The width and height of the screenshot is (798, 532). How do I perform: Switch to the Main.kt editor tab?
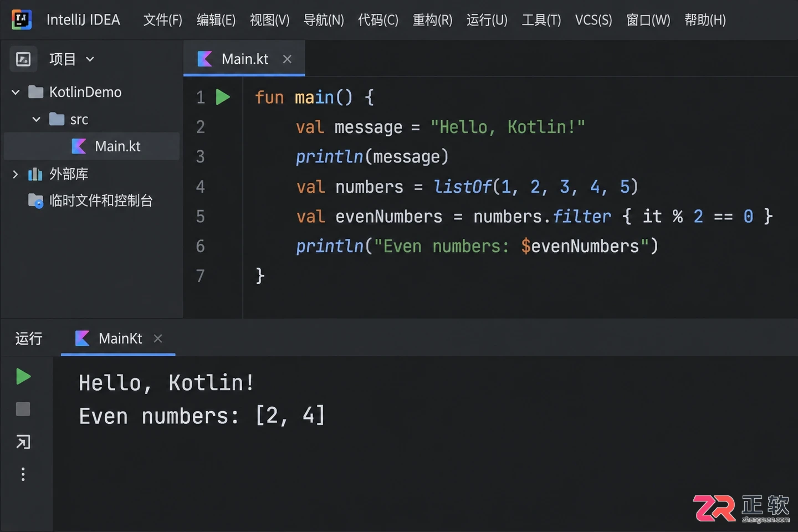tap(244, 59)
